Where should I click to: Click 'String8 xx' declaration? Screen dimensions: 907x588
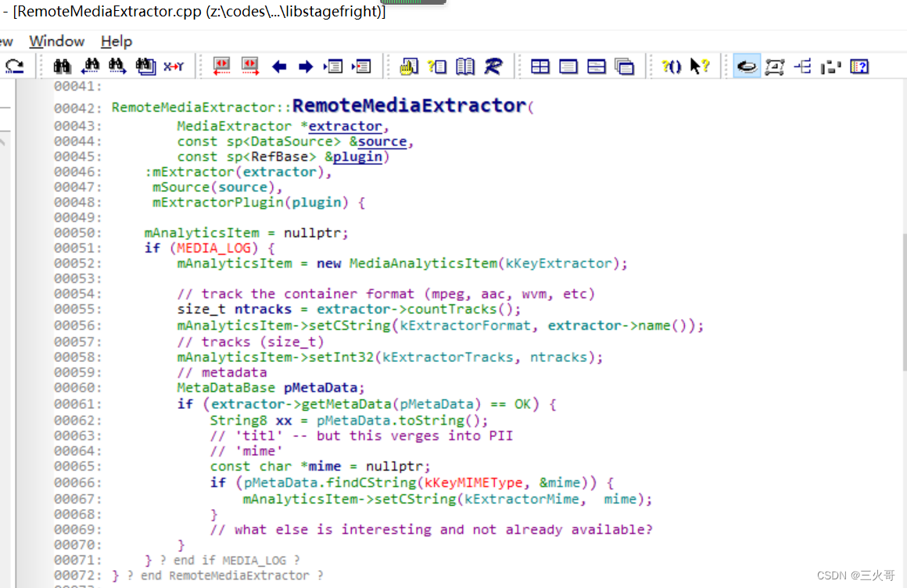tap(250, 420)
